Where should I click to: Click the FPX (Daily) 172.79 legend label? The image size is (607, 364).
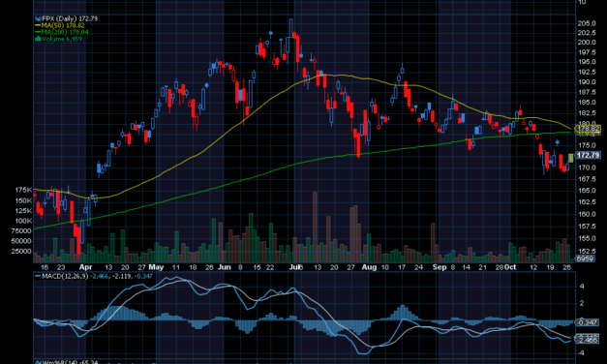click(70, 18)
